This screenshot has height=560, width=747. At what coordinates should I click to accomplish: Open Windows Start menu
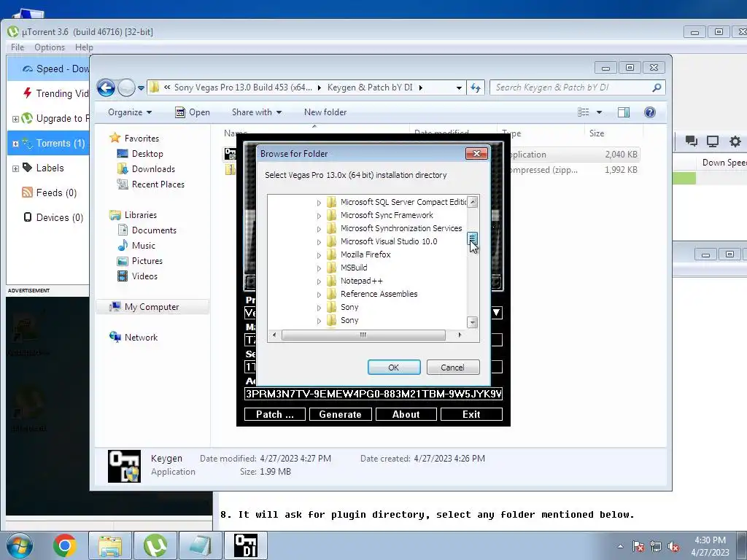(19, 545)
